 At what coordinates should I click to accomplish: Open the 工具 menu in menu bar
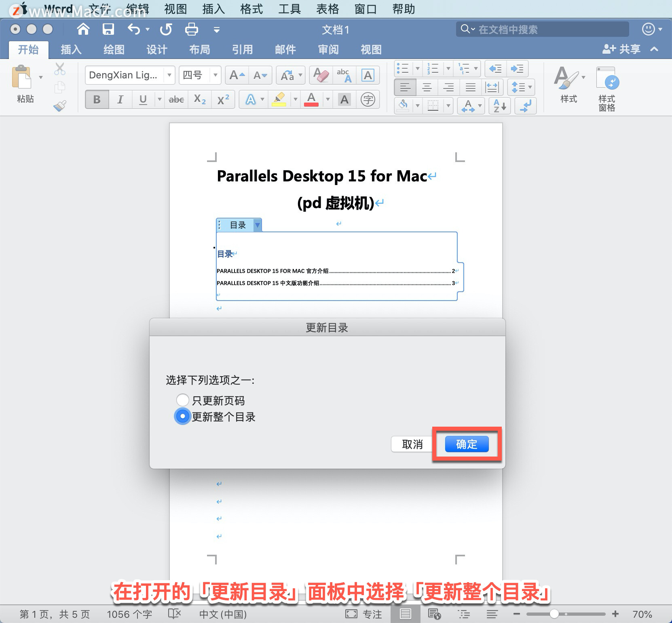pos(290,9)
